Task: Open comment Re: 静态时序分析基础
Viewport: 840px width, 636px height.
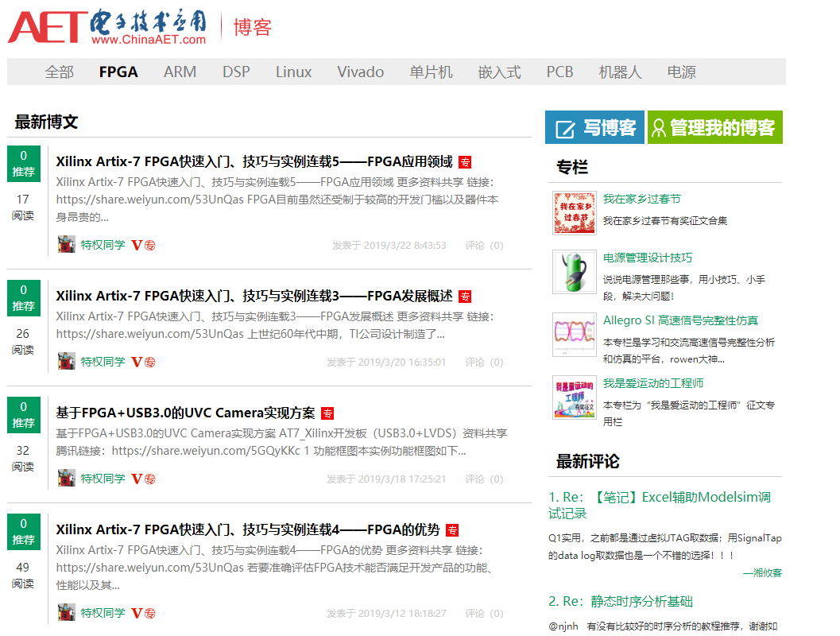Action: coord(621,601)
